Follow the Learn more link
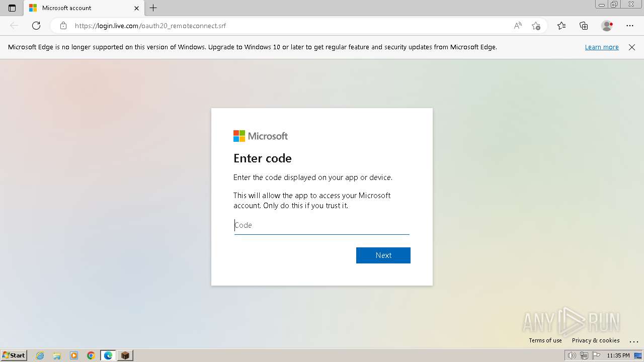 602,47
